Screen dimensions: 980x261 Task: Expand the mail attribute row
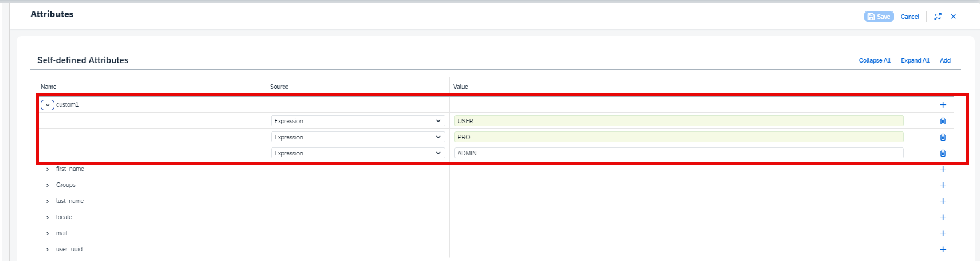pos(48,233)
